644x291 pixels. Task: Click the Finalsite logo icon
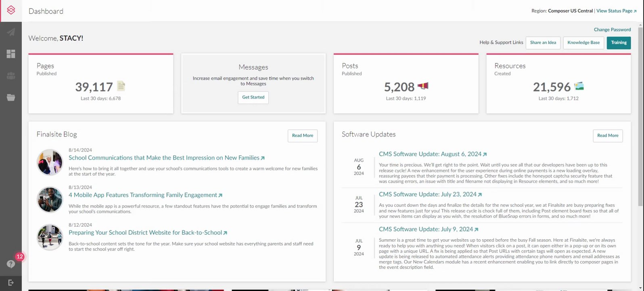pyautogui.click(x=11, y=11)
